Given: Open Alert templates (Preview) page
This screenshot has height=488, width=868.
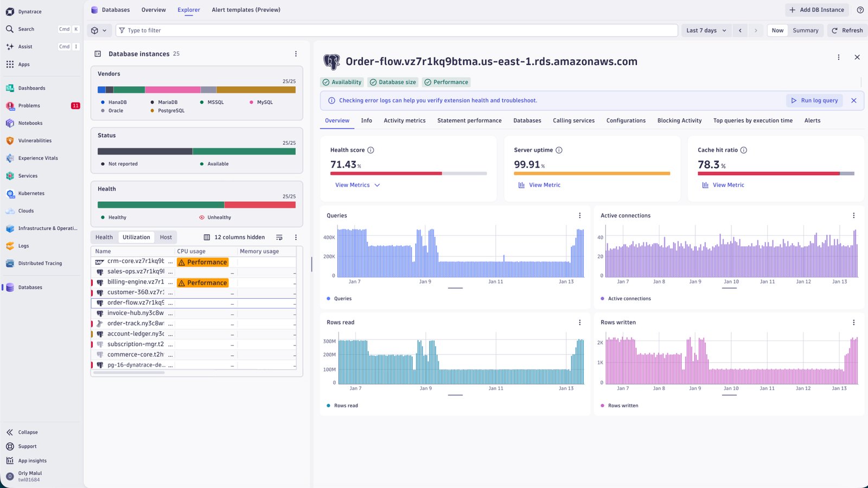Looking at the screenshot, I should [246, 10].
